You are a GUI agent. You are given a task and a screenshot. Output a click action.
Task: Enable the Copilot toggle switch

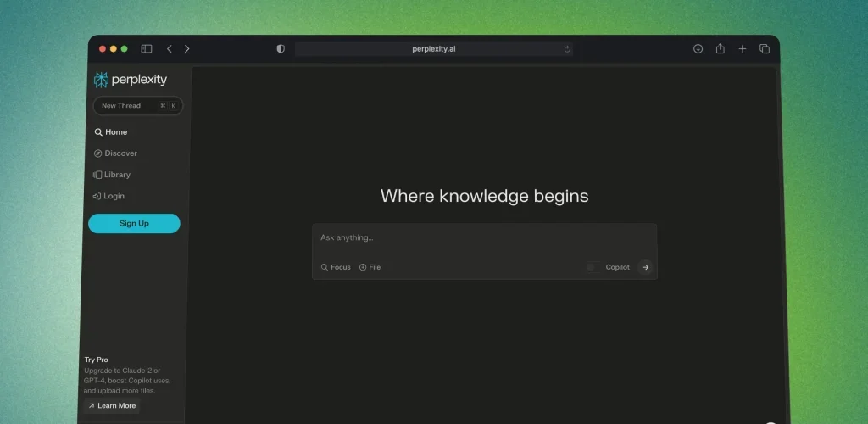coord(593,267)
